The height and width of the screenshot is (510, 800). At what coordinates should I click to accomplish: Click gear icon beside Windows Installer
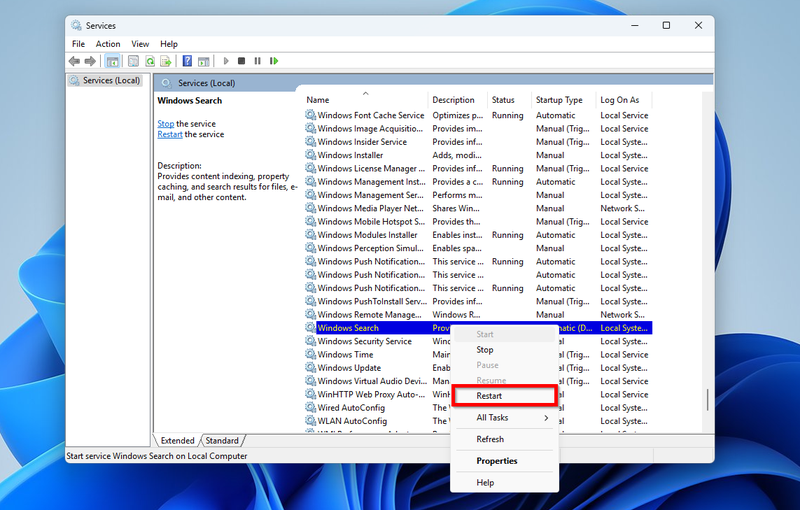310,155
